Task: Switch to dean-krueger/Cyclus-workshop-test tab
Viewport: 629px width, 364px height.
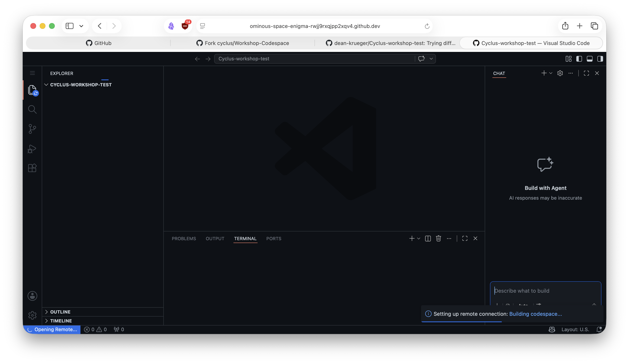Action: (x=390, y=43)
